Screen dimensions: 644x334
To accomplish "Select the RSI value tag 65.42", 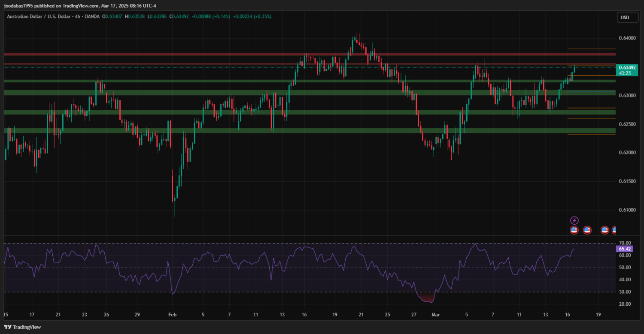I will [x=624, y=249].
